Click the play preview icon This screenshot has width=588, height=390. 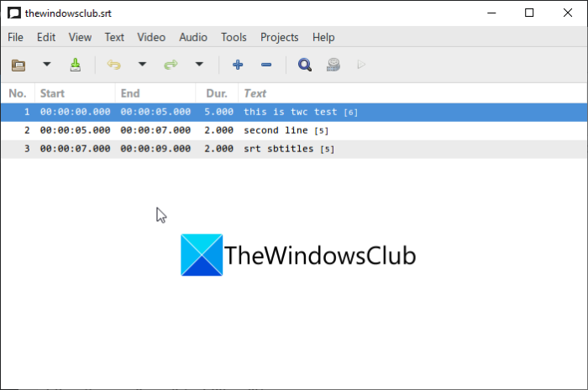pos(361,65)
